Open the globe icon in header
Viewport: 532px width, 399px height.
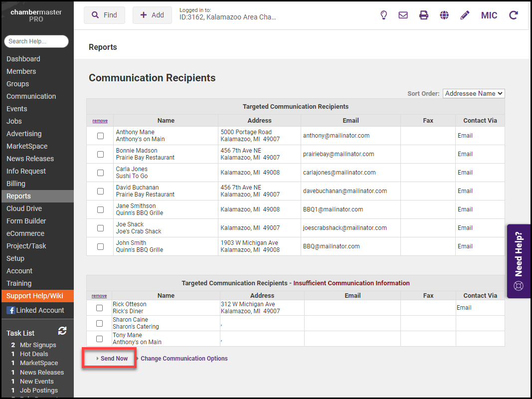444,15
